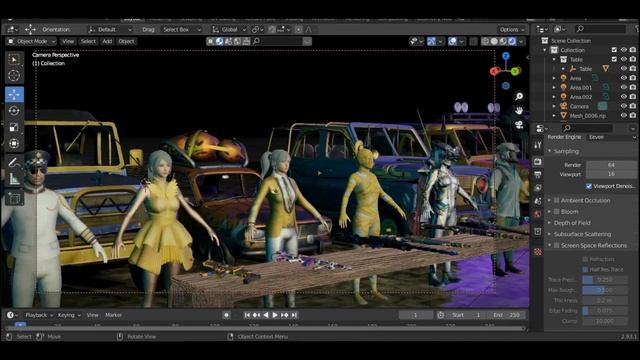Open the View Layer properties tab
The height and width of the screenshot is (360, 640).
538,188
